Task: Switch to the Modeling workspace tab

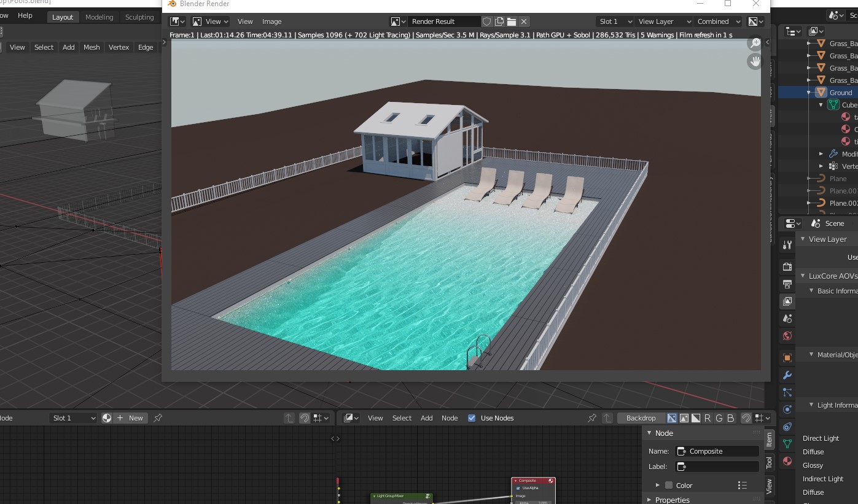Action: pyautogui.click(x=99, y=17)
